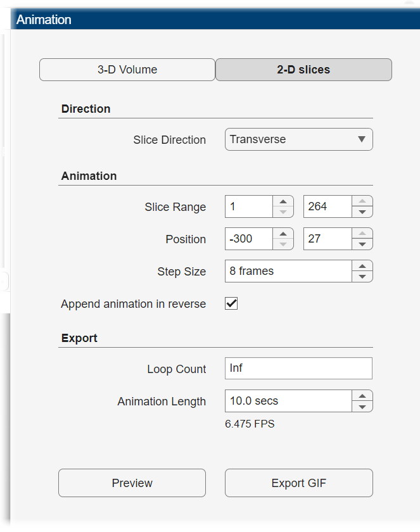420x532 pixels.
Task: Select the 2-D slices tab
Action: coord(303,70)
